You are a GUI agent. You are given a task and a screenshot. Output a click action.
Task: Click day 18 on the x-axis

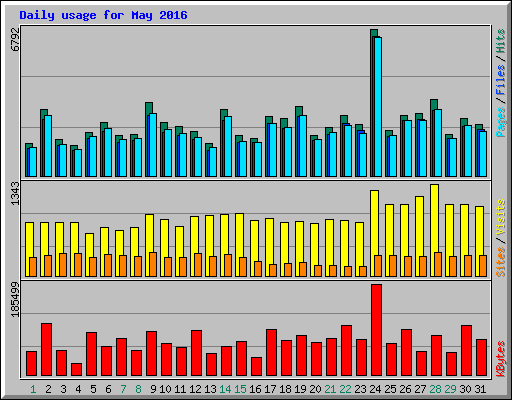coord(285,389)
